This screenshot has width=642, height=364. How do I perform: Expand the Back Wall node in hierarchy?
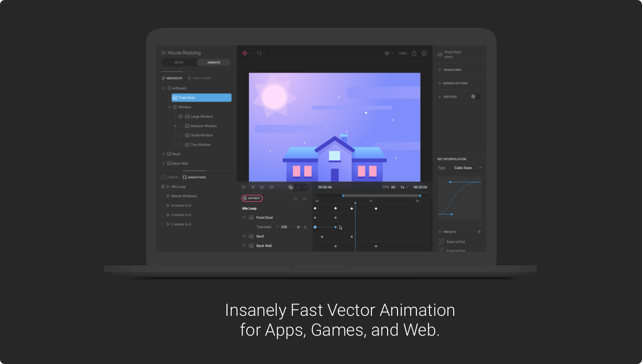pyautogui.click(x=164, y=164)
